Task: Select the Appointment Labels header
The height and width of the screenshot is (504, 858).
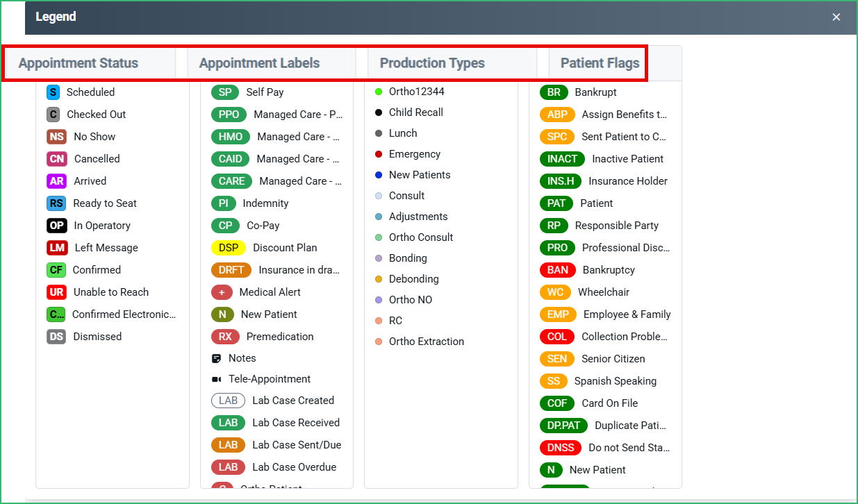Action: click(x=259, y=63)
